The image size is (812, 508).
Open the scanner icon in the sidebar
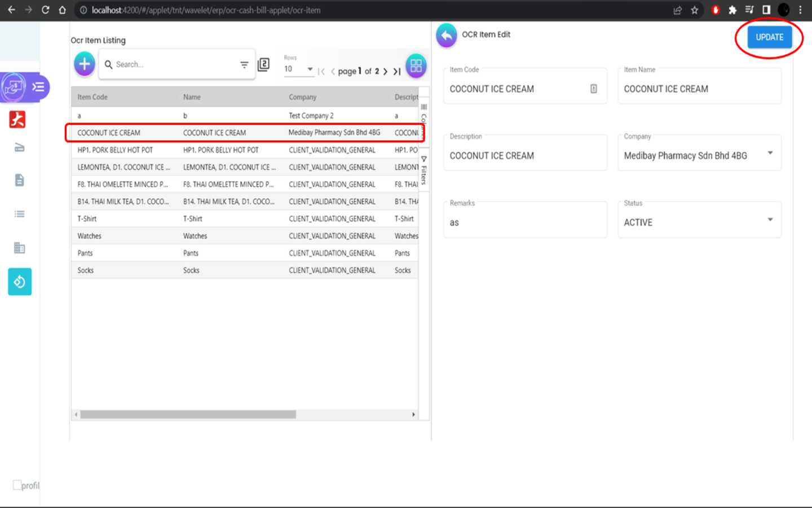19,148
